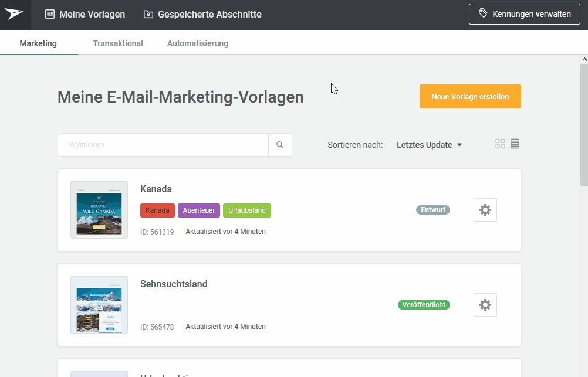Open the Letztes Update sort dropdown

(x=429, y=145)
